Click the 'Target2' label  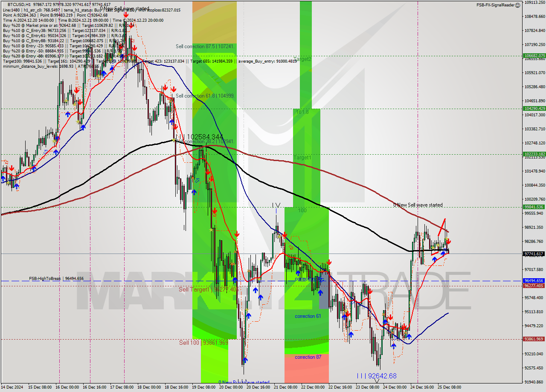(302, 59)
